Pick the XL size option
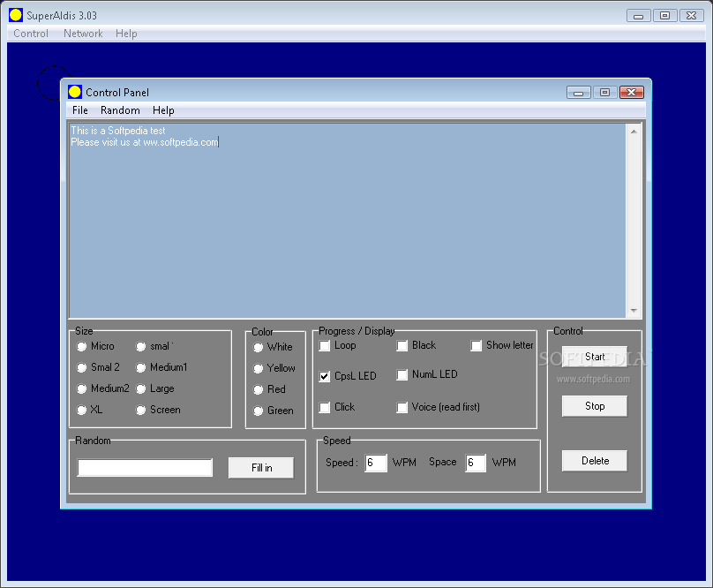This screenshot has height=588, width=713. click(81, 410)
